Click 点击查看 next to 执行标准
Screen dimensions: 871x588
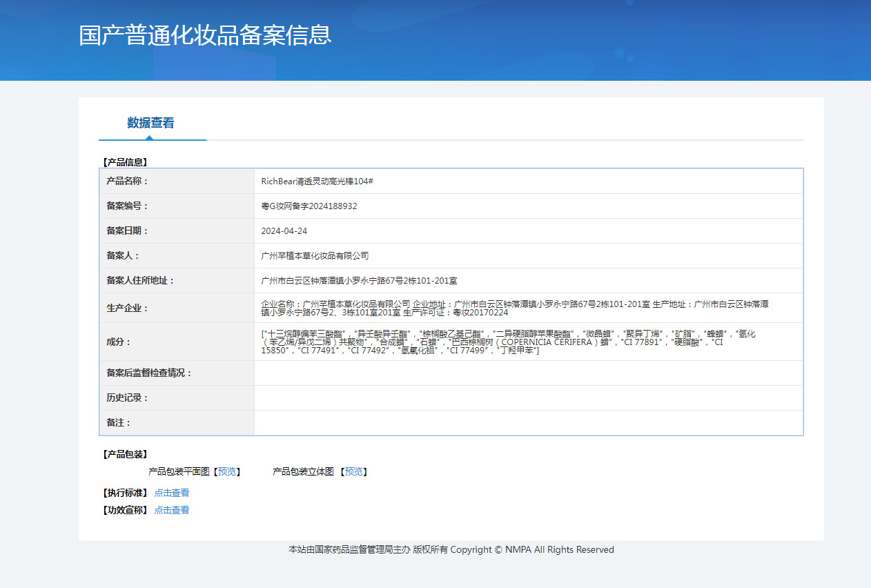(172, 493)
